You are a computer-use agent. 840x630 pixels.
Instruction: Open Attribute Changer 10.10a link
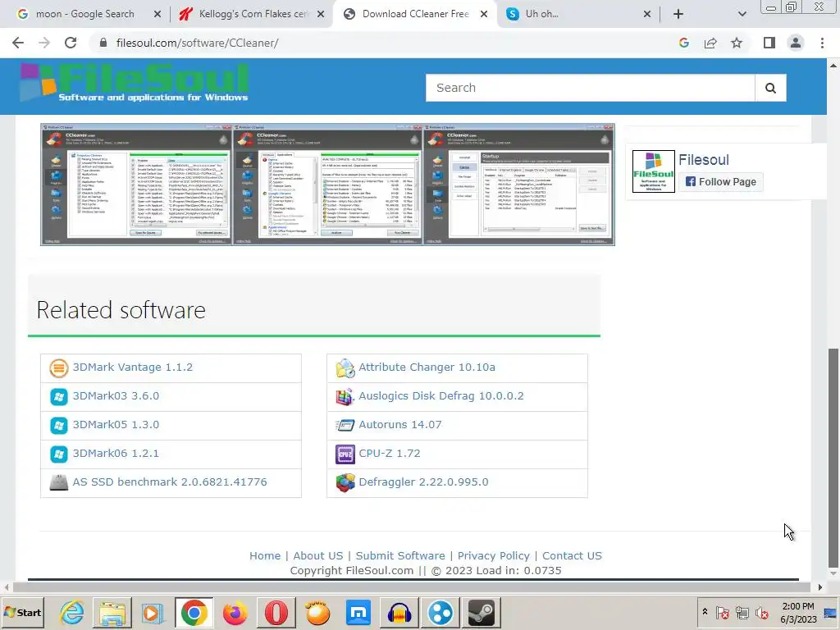pyautogui.click(x=427, y=367)
